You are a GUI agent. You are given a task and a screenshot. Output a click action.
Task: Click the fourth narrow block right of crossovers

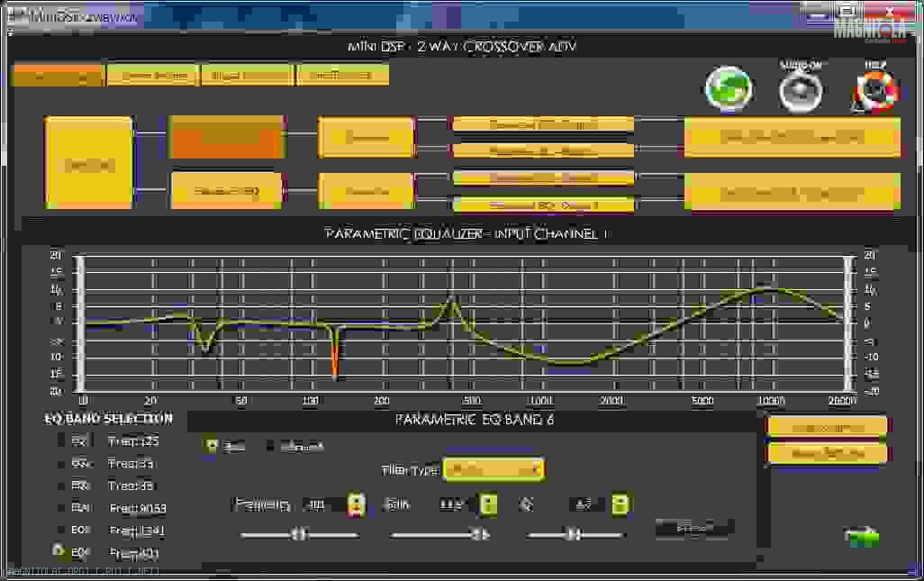[543, 204]
